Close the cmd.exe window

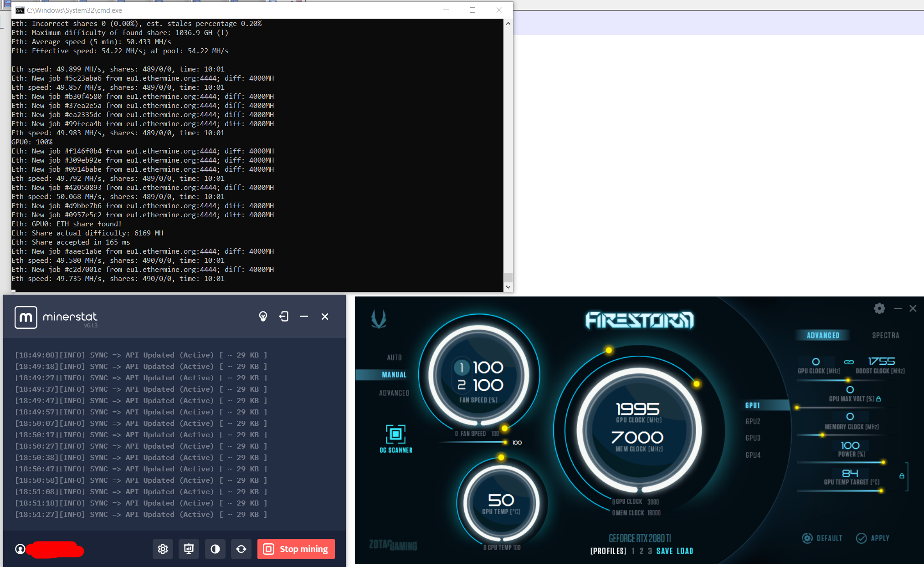point(499,10)
